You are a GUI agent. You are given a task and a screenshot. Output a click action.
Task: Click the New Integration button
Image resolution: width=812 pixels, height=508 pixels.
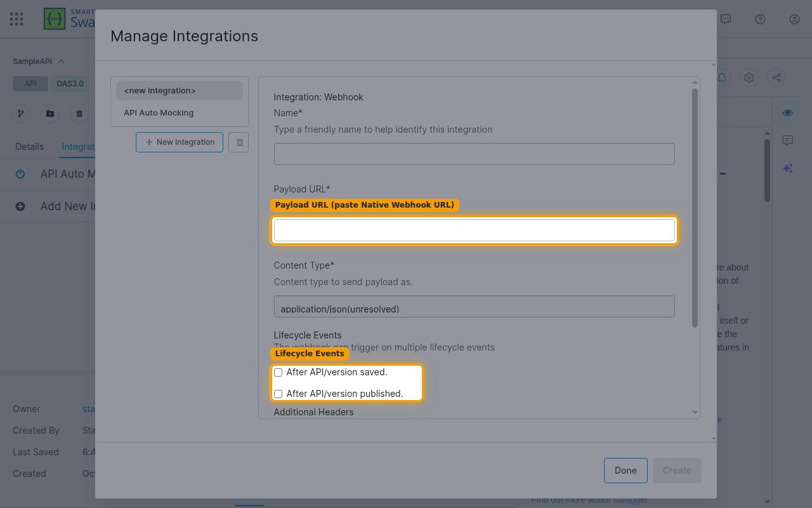click(x=180, y=142)
